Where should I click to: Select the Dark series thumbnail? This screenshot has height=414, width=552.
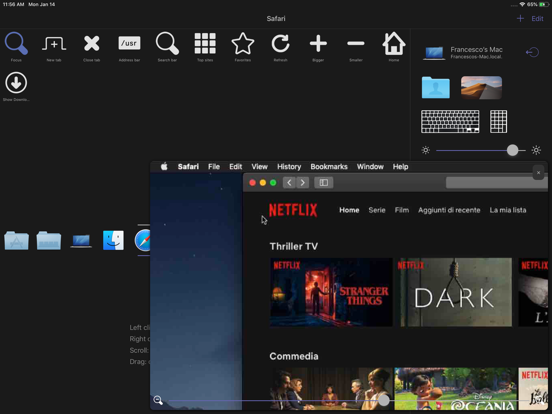point(454,292)
